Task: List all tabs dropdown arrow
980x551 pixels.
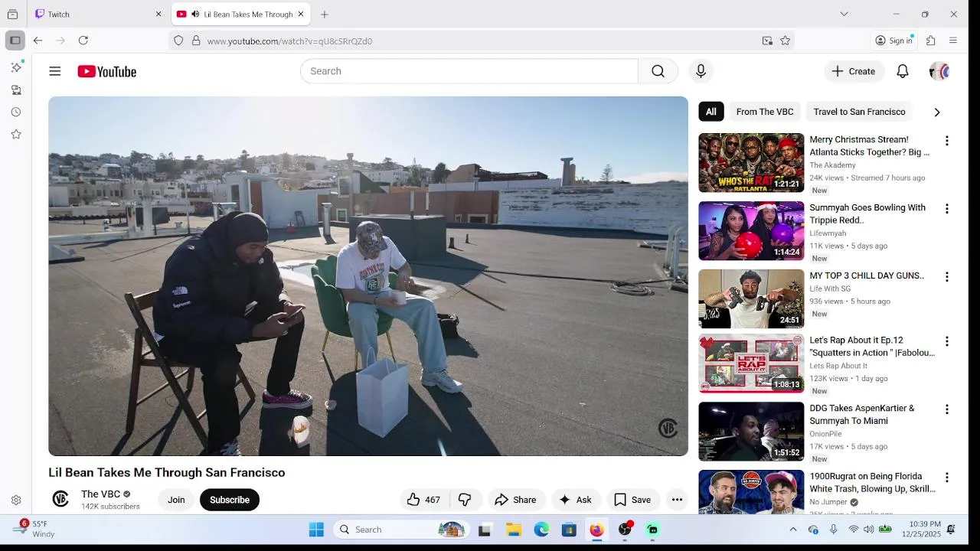Action: point(844,14)
